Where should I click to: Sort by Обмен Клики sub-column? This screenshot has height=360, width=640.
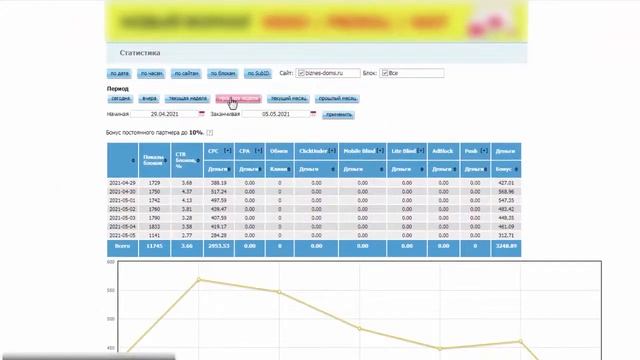pyautogui.click(x=289, y=169)
